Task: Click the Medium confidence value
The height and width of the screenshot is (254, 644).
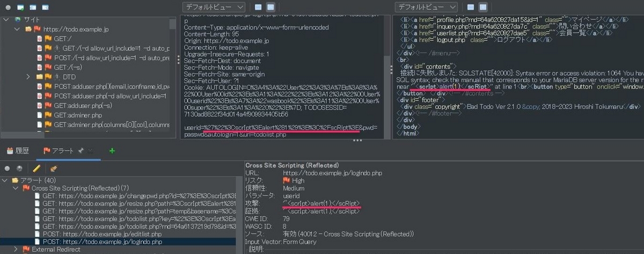Action: pyautogui.click(x=293, y=188)
